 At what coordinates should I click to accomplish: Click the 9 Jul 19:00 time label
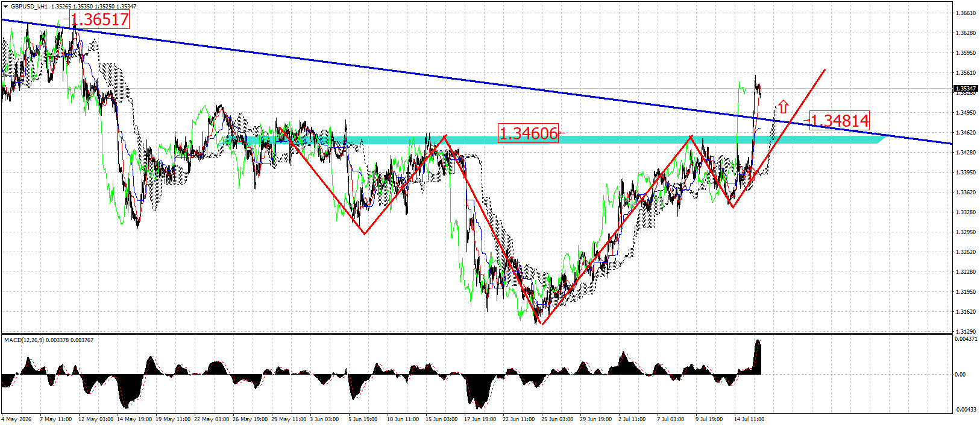point(709,419)
